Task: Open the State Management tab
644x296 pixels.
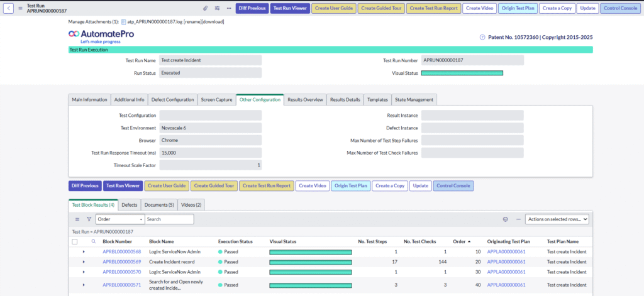Action: click(x=414, y=100)
